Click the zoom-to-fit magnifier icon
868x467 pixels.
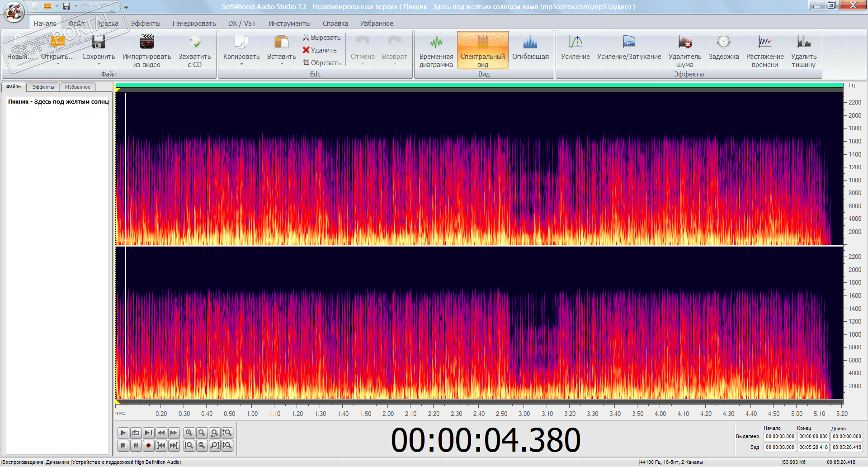[202, 446]
